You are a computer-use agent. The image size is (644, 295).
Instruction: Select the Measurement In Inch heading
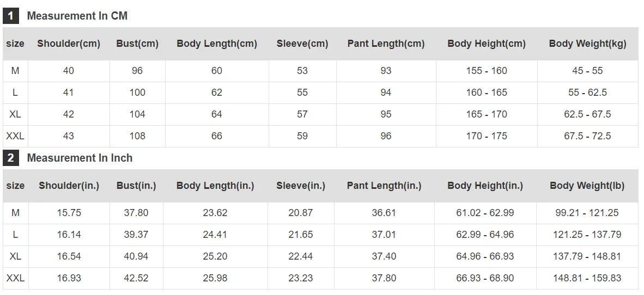[80, 158]
